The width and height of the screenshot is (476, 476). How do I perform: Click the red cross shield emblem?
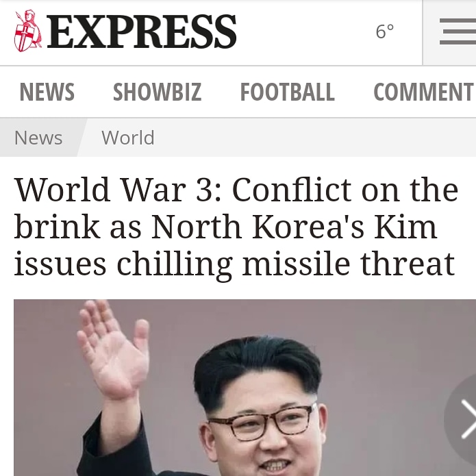pyautogui.click(x=23, y=37)
